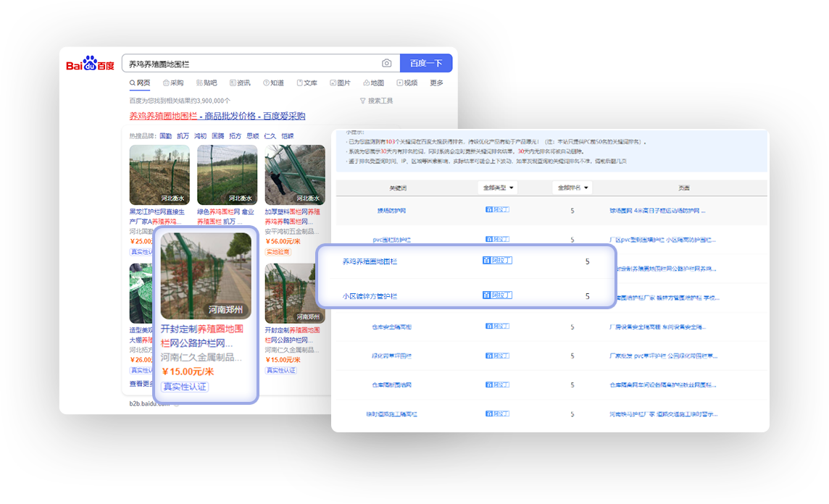Select hot brand 思顺
This screenshot has height=504, width=829.
coord(253,135)
